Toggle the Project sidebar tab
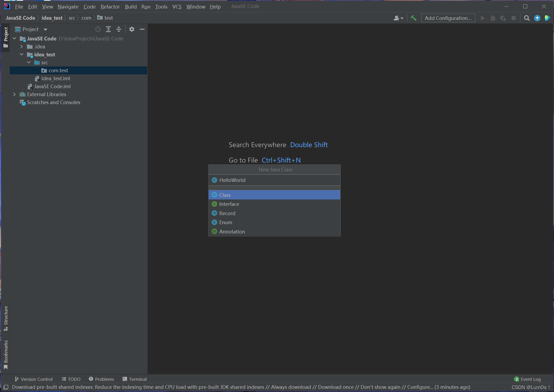The image size is (554, 392). [6, 37]
